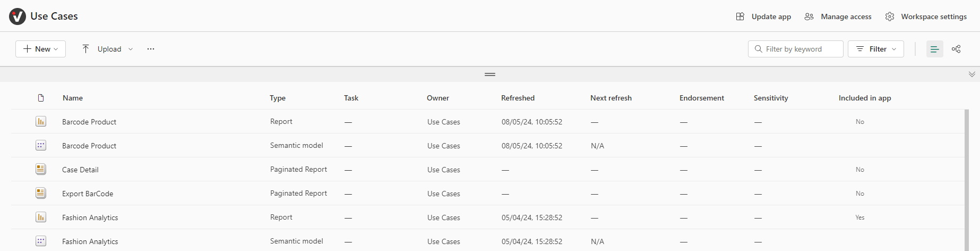
Task: Expand the New item dropdown
Action: [41, 49]
